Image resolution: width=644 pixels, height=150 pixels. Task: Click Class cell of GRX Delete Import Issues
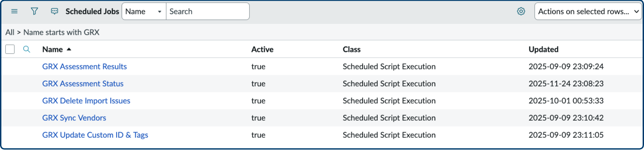pyautogui.click(x=389, y=101)
